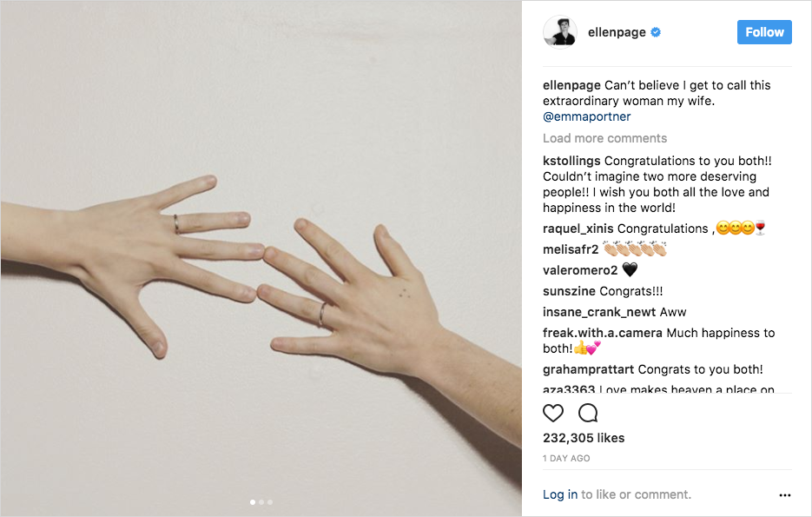The height and width of the screenshot is (517, 812).
Task: Click the hands photo image
Action: coord(261,258)
